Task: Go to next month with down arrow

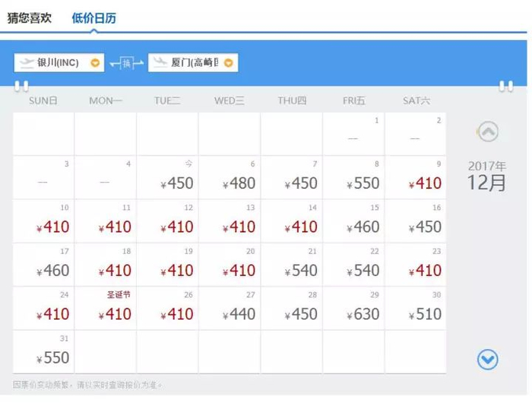Action: click(487, 359)
